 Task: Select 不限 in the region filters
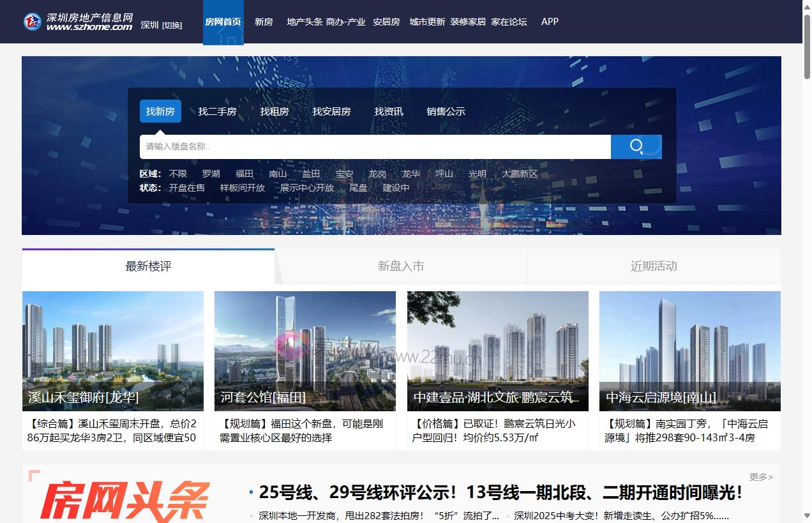[177, 173]
